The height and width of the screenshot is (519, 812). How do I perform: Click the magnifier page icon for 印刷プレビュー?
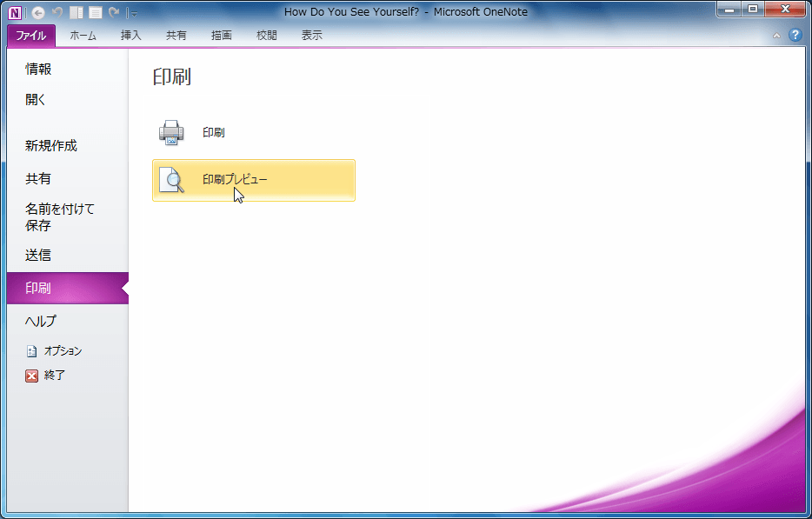pyautogui.click(x=171, y=180)
